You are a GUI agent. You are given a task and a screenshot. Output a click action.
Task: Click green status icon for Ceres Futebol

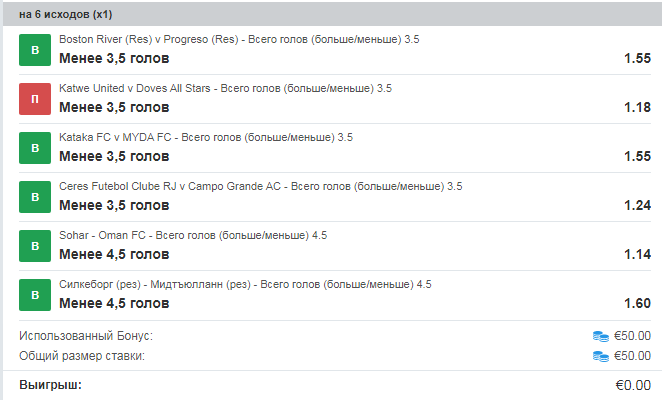pyautogui.click(x=35, y=197)
